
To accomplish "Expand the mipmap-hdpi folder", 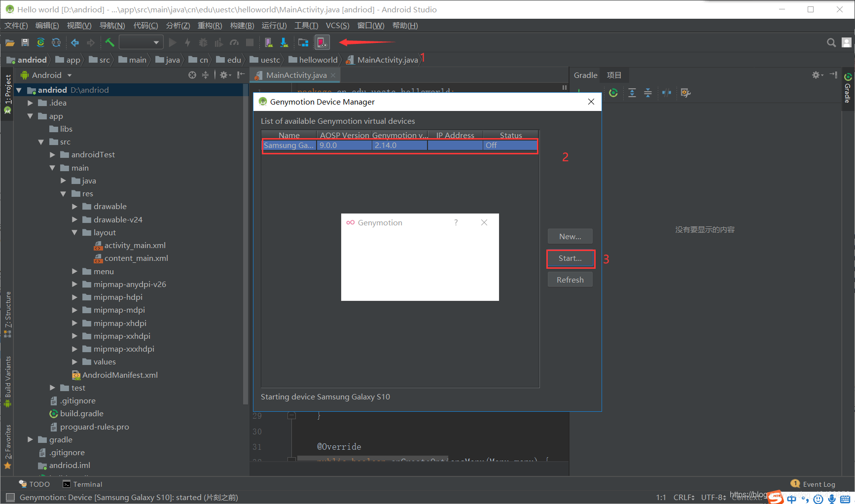I will (74, 297).
